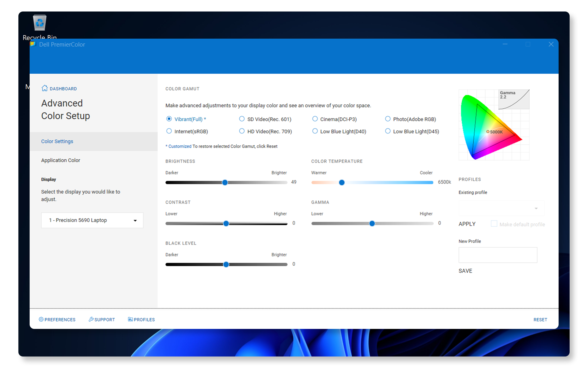Viewport: 588px width, 368px height.
Task: Close the Dell PremierColor window
Action: (x=551, y=44)
